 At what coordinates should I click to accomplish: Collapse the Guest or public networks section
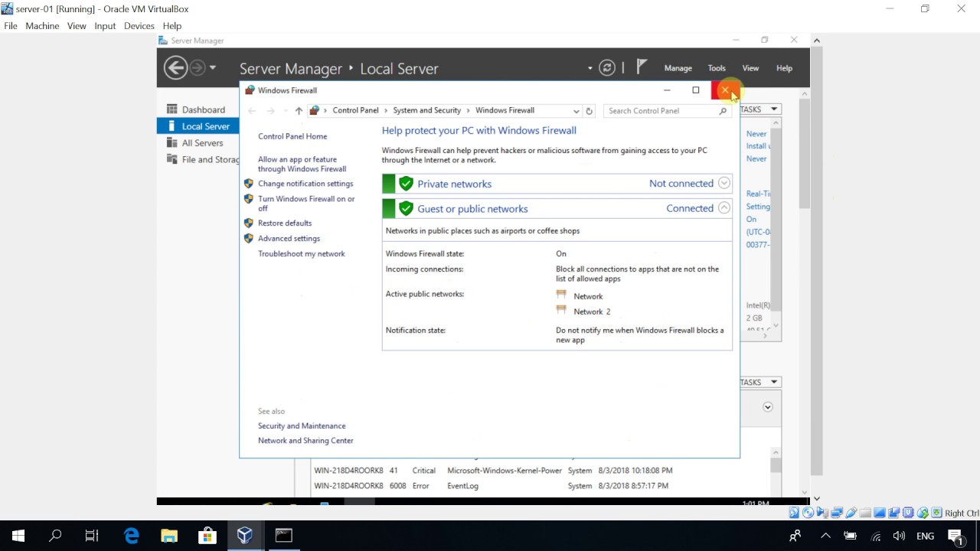pos(724,208)
